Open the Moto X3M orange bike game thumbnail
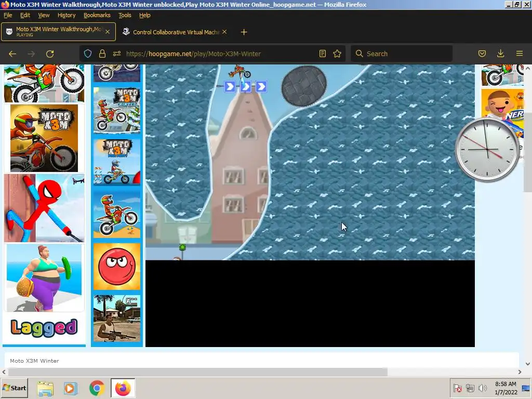Viewport: 532px width, 399px height. 44,138
